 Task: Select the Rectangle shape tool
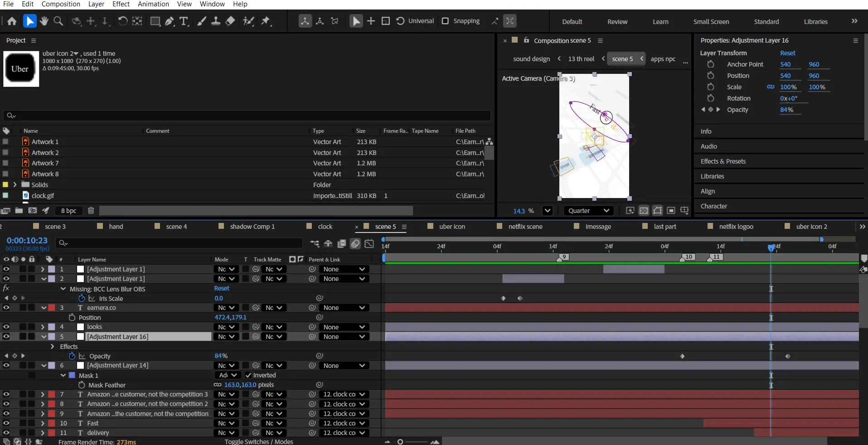tap(155, 21)
